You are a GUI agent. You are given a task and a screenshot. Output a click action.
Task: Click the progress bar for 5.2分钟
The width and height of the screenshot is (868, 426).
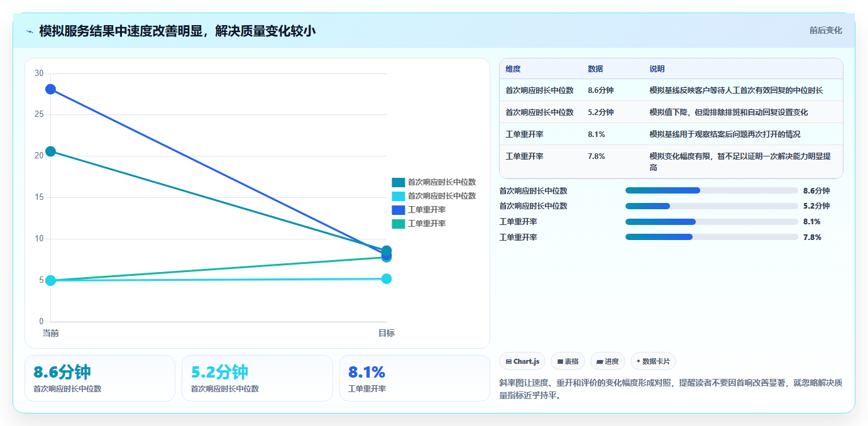click(x=711, y=206)
